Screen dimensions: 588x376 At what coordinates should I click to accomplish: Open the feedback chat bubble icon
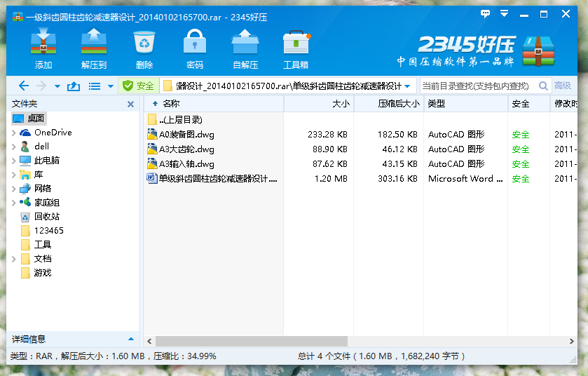[485, 13]
